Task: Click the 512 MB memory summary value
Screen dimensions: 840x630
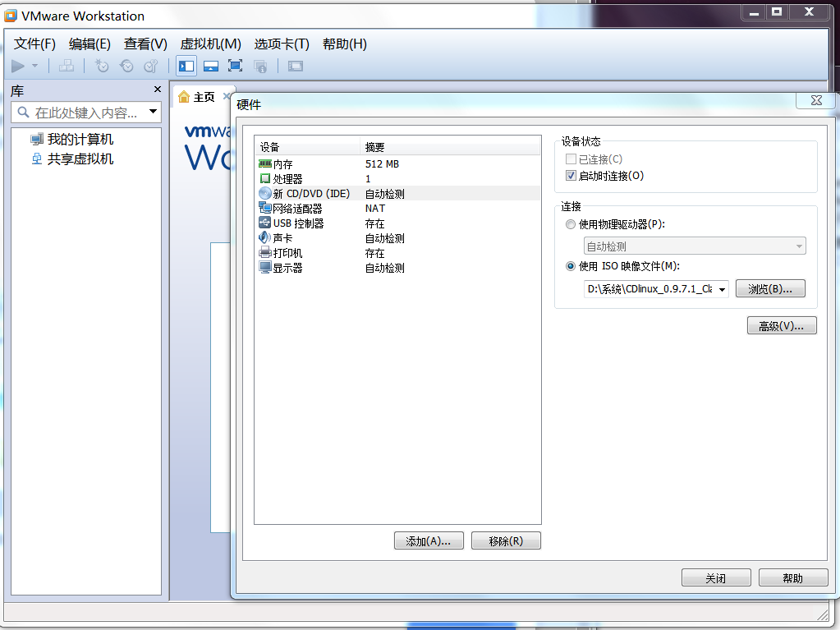Action: coord(382,164)
